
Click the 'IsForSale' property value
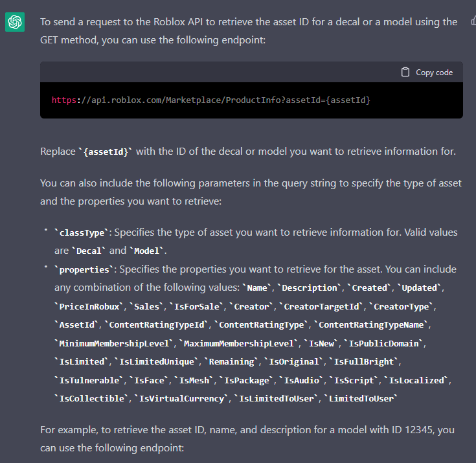pos(196,307)
